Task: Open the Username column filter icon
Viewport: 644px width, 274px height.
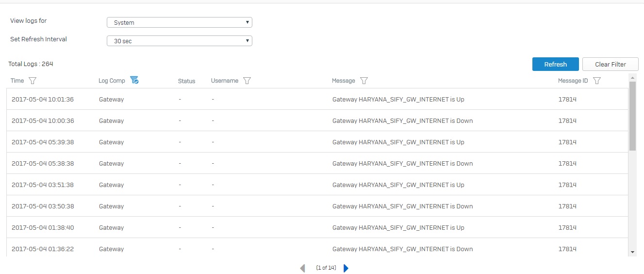Action: click(x=247, y=81)
